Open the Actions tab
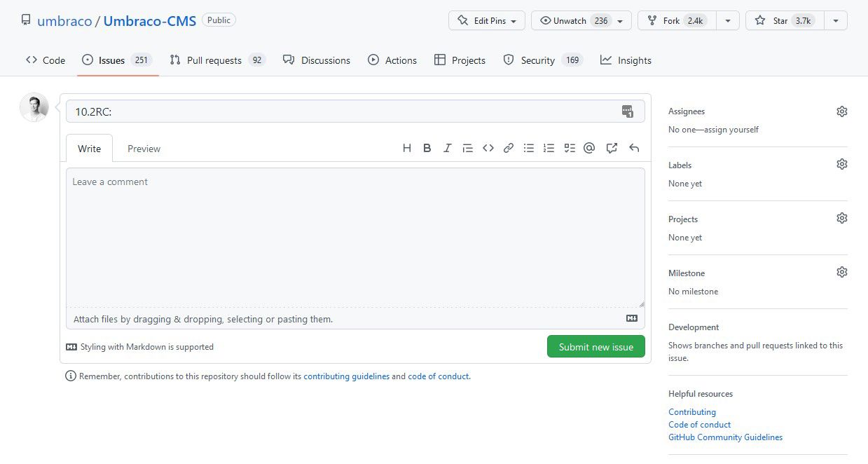868x464 pixels. click(392, 60)
